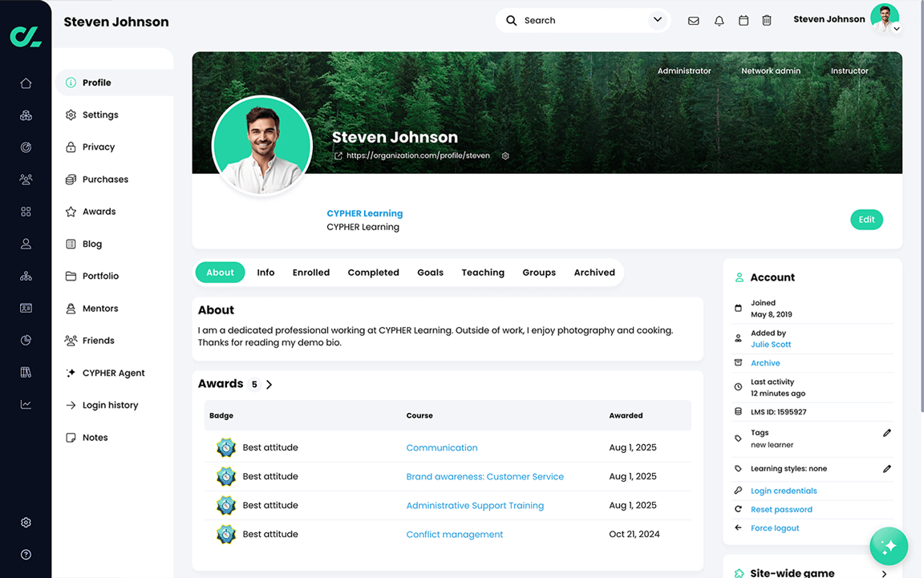The height and width of the screenshot is (578, 924).
Task: Open the single user icon in left rail
Action: 26,244
